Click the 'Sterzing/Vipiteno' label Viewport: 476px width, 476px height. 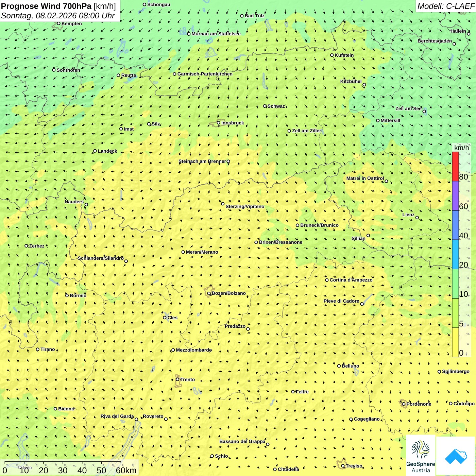click(x=245, y=206)
